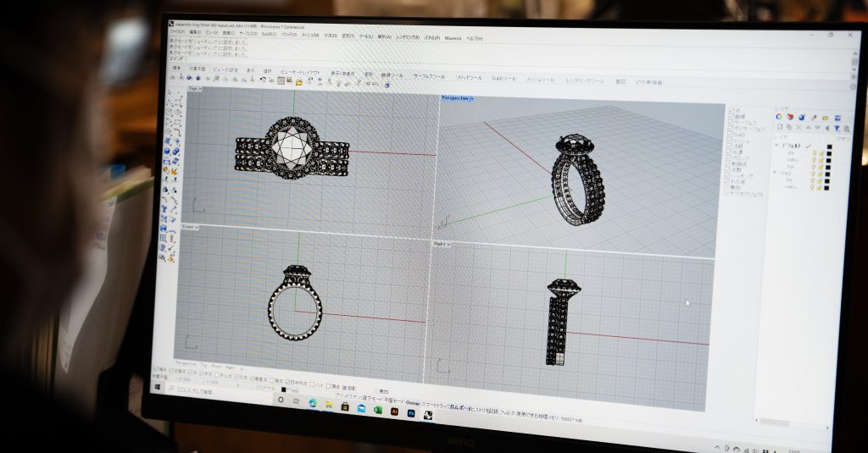
Task: Select the colorful Properties wheel panel icon
Action: point(779,117)
